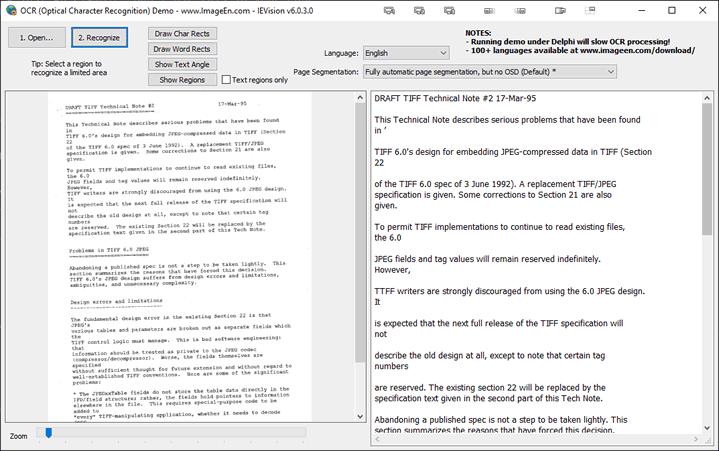Click the image panel scroll up arrow
Image resolution: width=719 pixels, height=451 pixels.
[x=360, y=98]
